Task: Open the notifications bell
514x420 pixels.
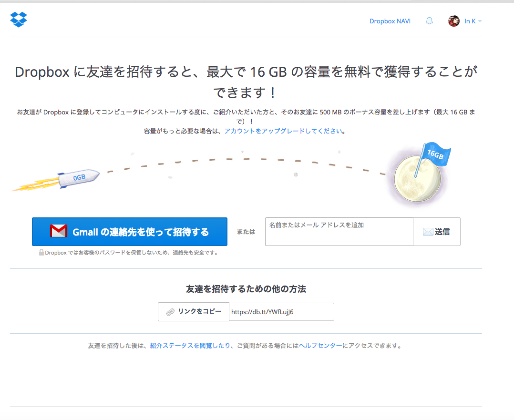Action: coord(429,21)
